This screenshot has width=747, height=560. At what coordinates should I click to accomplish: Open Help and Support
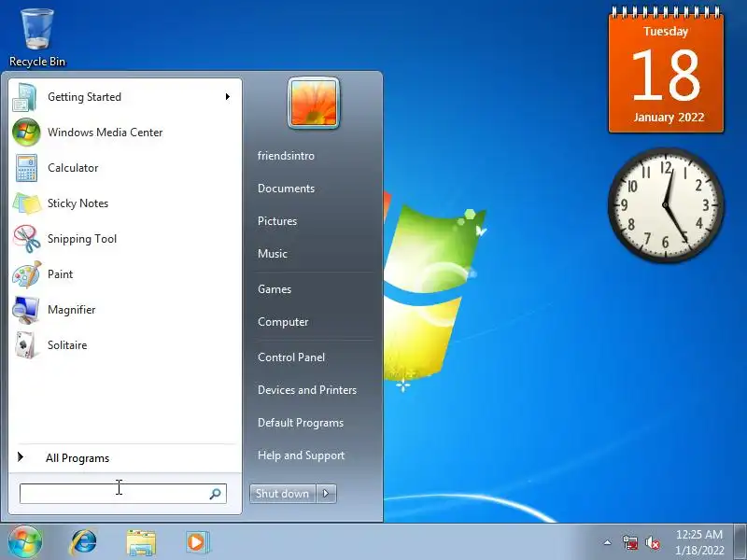pos(301,455)
